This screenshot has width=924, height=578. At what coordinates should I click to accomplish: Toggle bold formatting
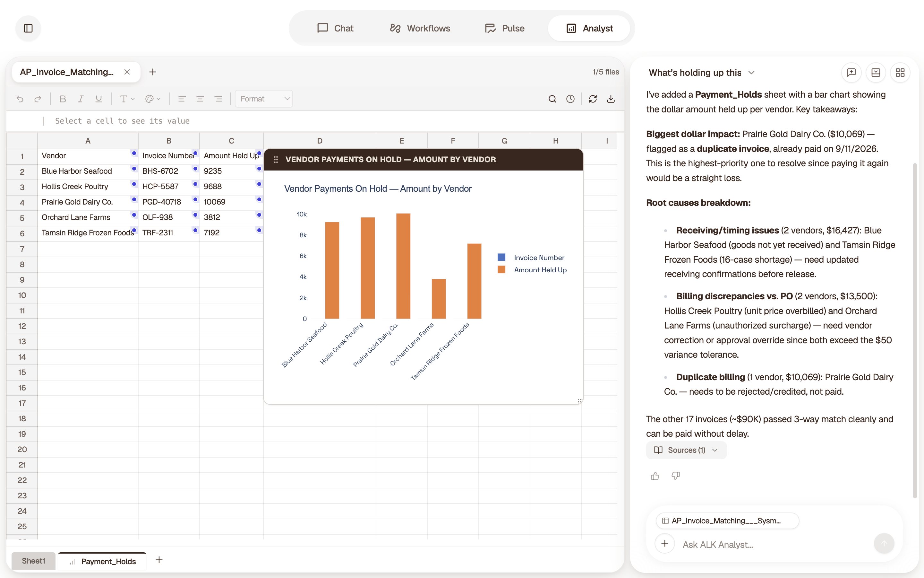pos(63,99)
